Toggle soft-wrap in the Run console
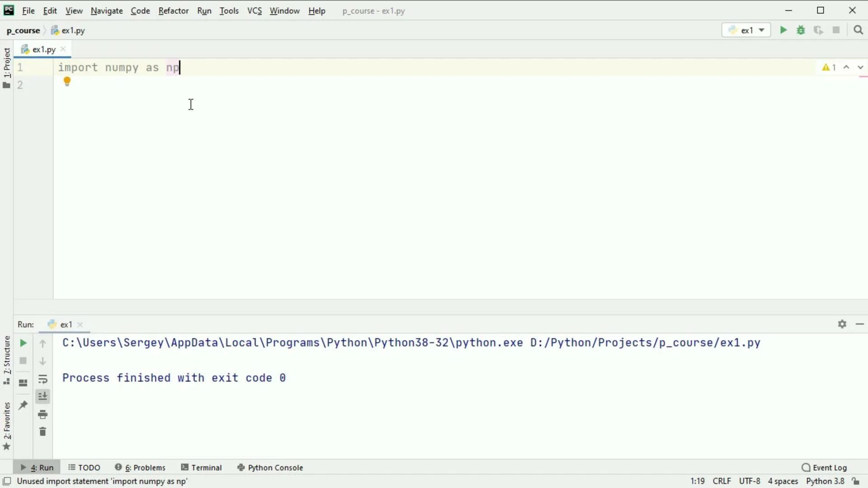This screenshot has height=488, width=868. coord(42,379)
